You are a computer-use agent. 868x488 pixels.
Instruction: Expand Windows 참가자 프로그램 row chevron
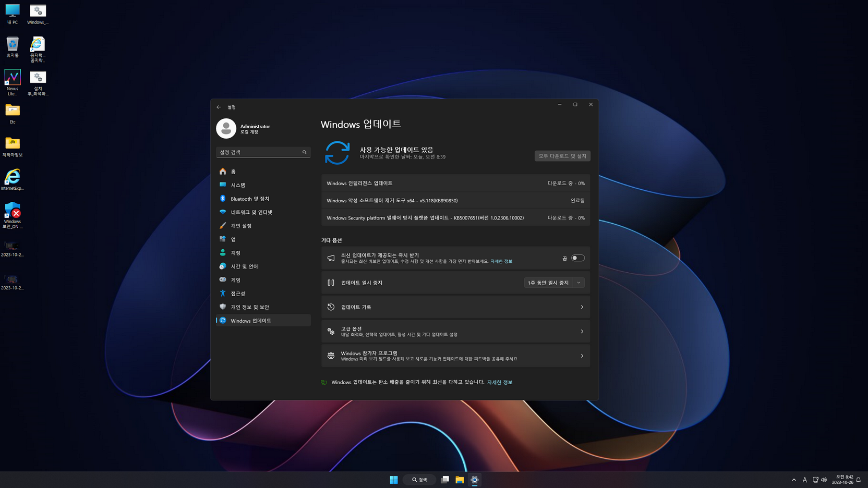pyautogui.click(x=582, y=356)
